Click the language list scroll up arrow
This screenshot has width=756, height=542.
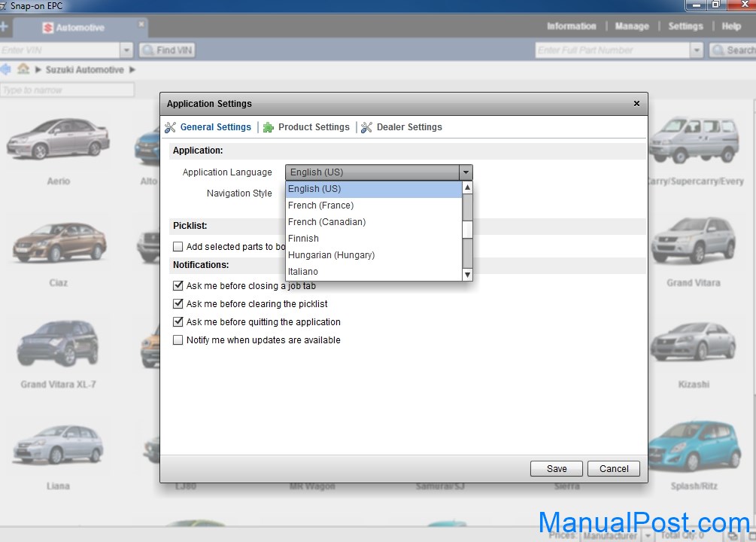467,187
